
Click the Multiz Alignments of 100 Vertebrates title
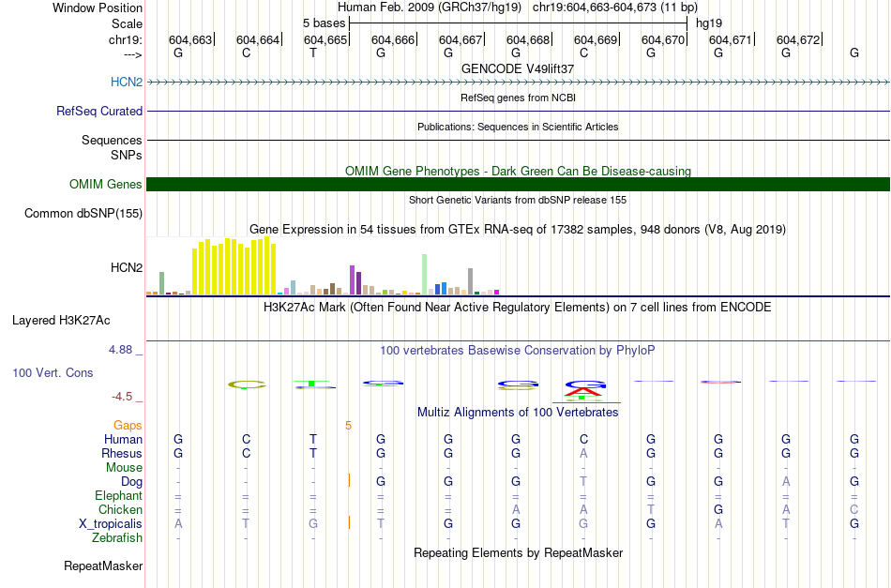[x=518, y=413]
